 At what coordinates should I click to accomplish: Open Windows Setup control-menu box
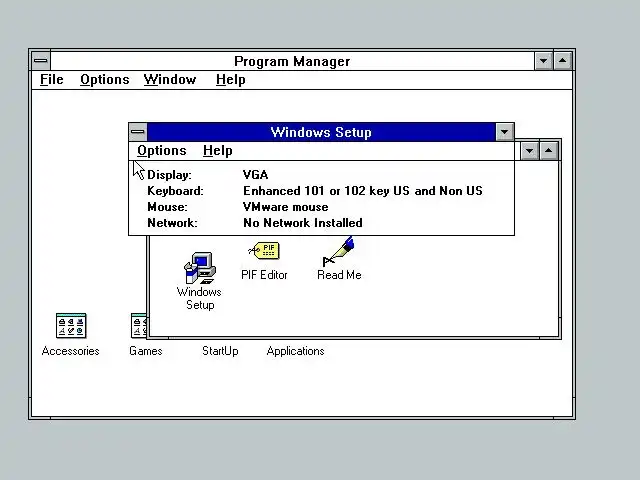point(138,132)
